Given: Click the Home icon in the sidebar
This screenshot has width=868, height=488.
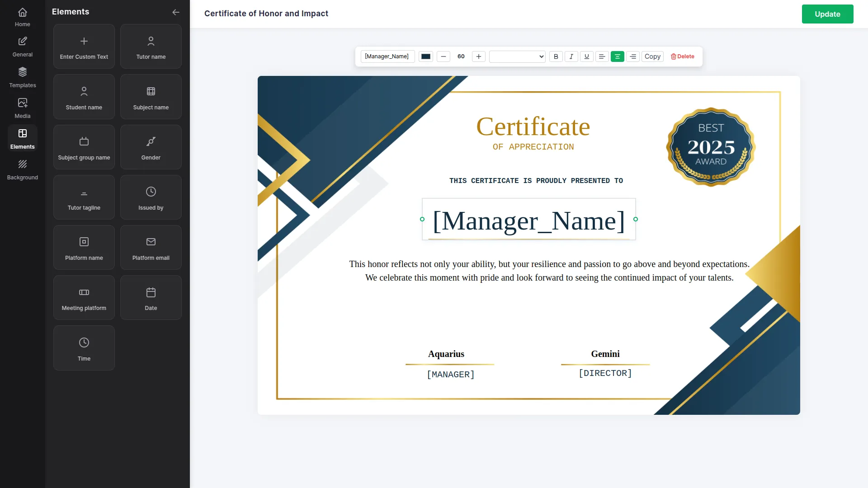Looking at the screenshot, I should pyautogui.click(x=22, y=17).
